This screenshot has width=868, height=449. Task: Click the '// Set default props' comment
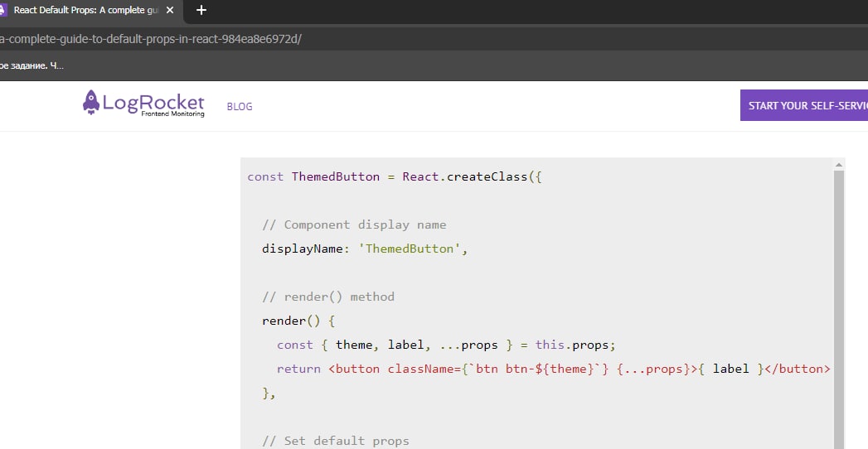coord(336,441)
